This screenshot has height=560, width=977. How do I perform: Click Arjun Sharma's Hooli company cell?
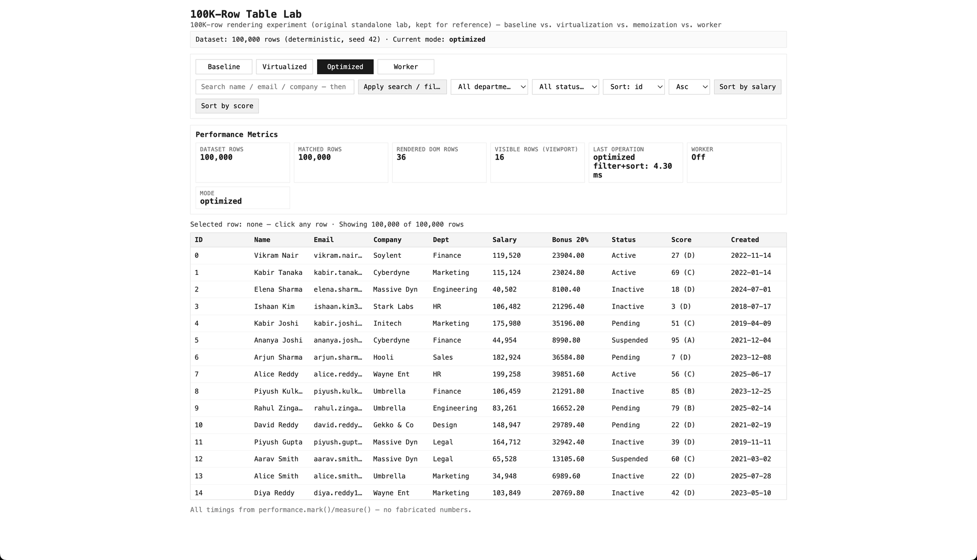pos(383,357)
